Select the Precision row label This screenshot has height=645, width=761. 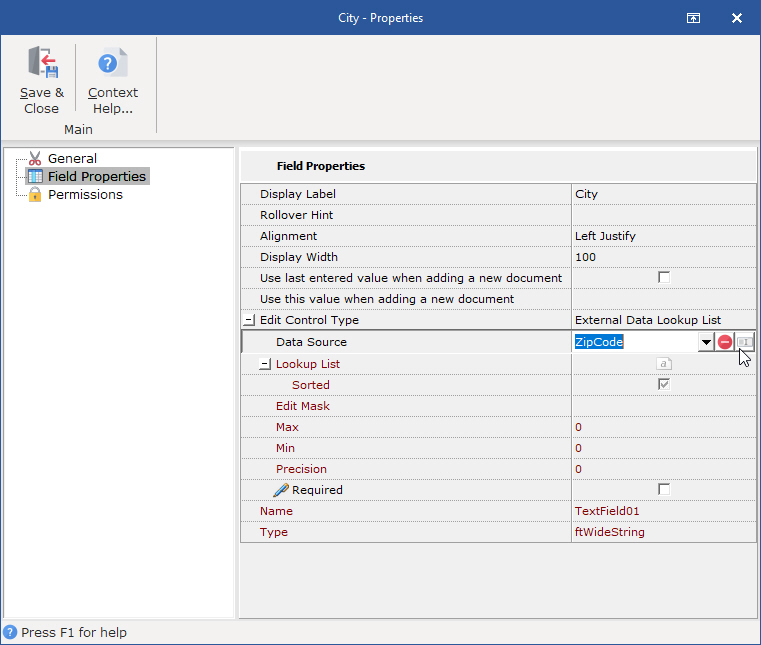[x=301, y=469]
